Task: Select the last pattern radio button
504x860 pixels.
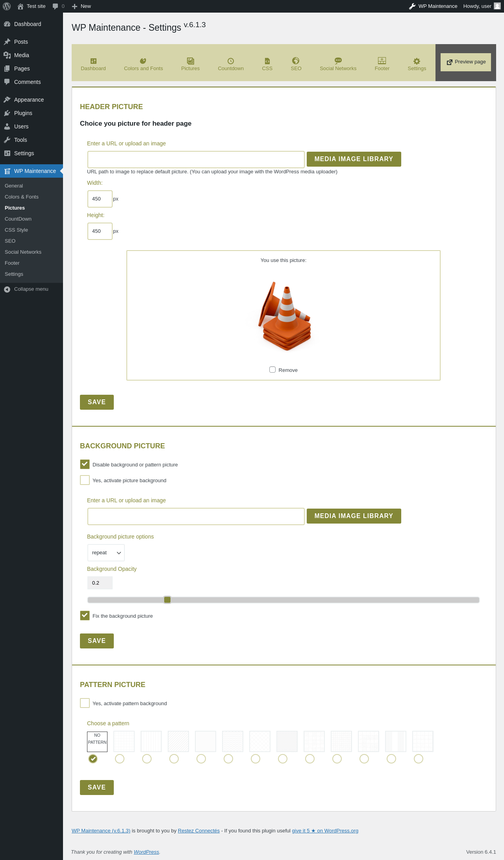Action: (419, 759)
